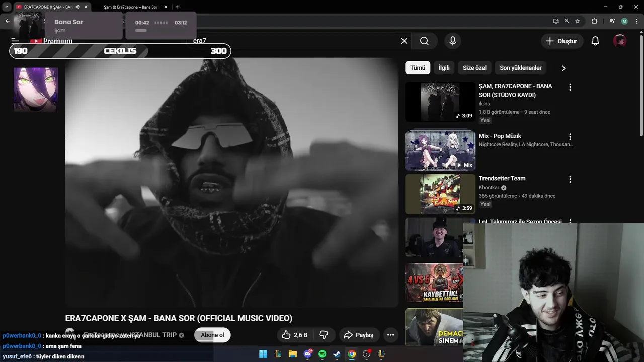
Task: Close the Şam & Era7capone tab
Action: [x=166, y=7]
